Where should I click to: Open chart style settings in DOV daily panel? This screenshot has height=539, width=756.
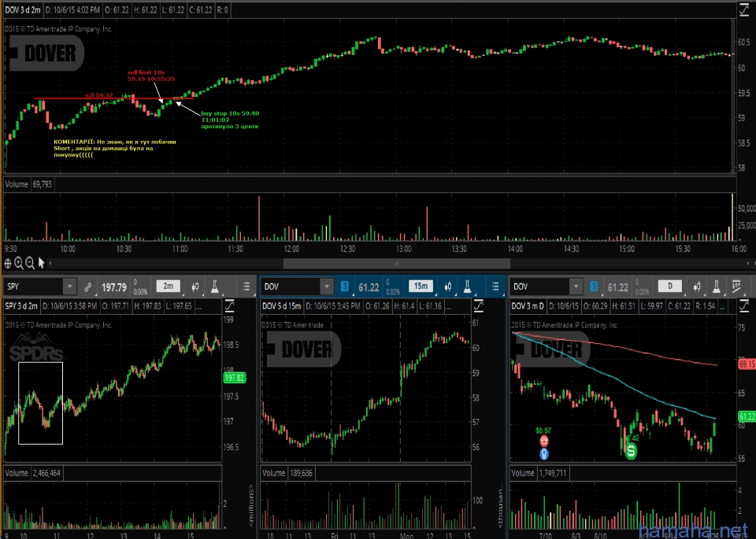[697, 286]
